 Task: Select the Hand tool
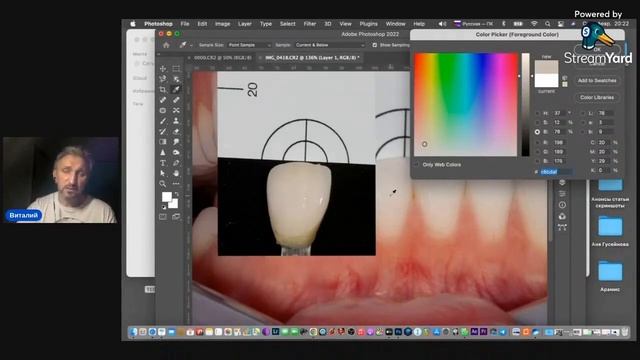coord(176,173)
